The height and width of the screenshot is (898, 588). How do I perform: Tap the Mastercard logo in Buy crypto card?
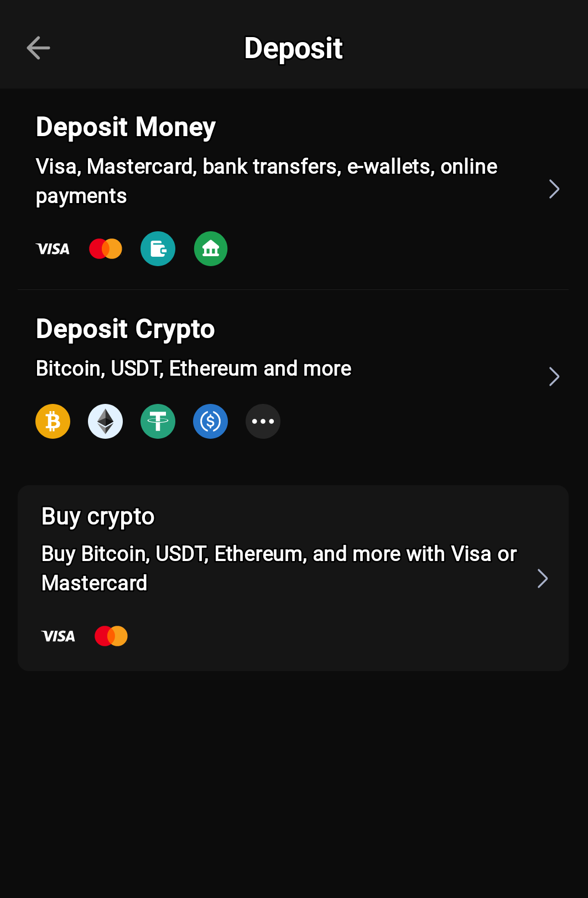[111, 636]
